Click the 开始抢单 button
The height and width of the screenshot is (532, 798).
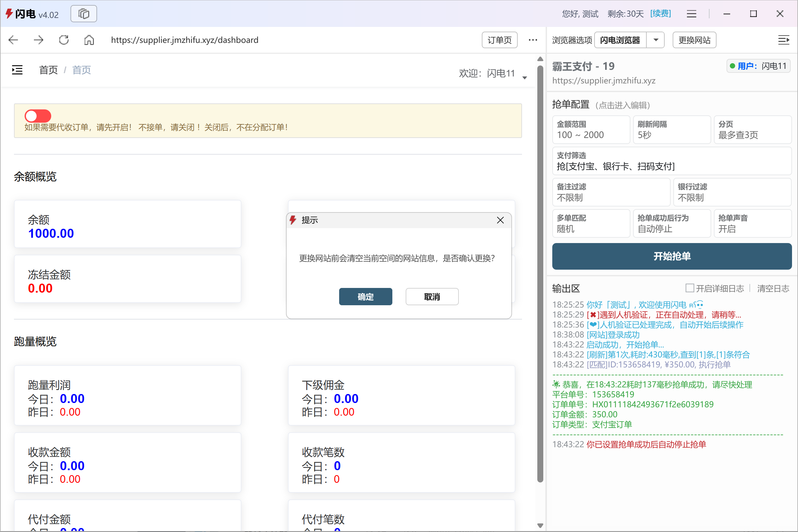point(671,256)
